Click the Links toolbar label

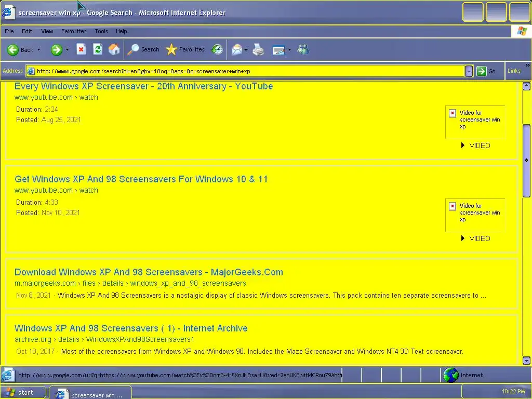click(514, 71)
